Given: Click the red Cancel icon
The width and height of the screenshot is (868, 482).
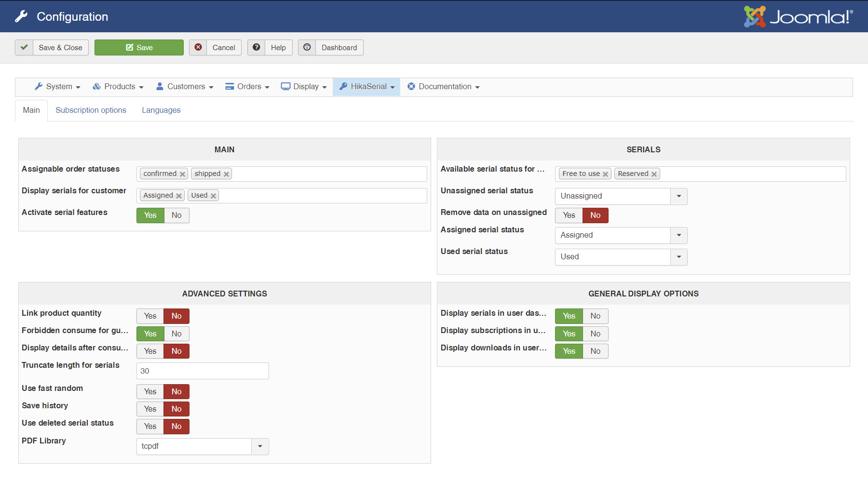Looking at the screenshot, I should (x=198, y=47).
